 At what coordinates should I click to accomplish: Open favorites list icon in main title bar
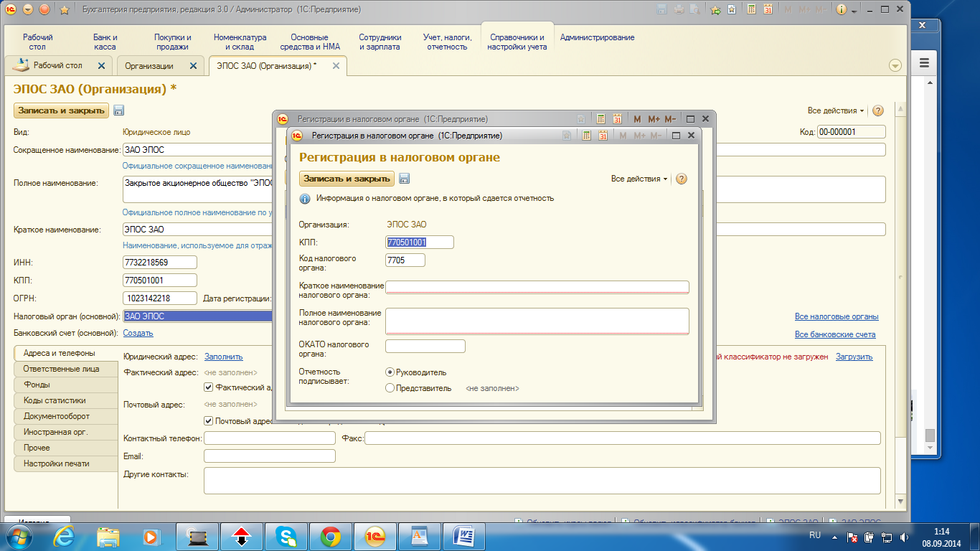click(731, 9)
